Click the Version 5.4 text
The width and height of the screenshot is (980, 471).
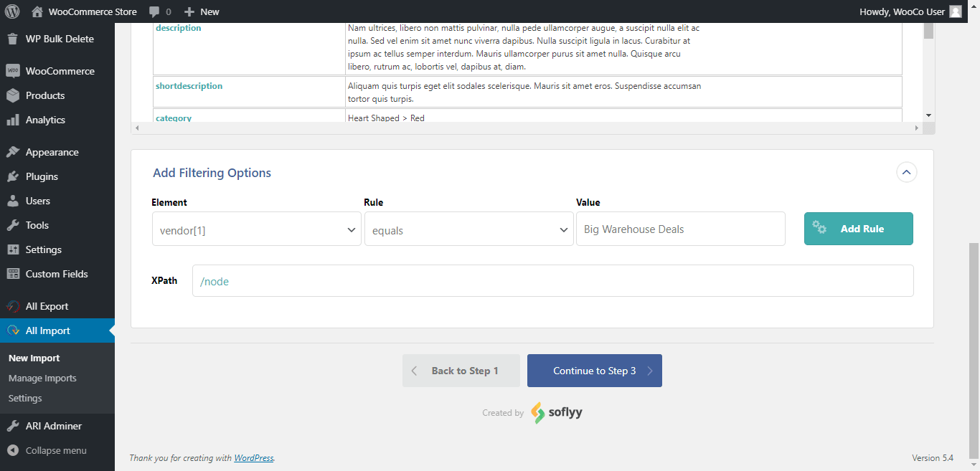click(933, 457)
